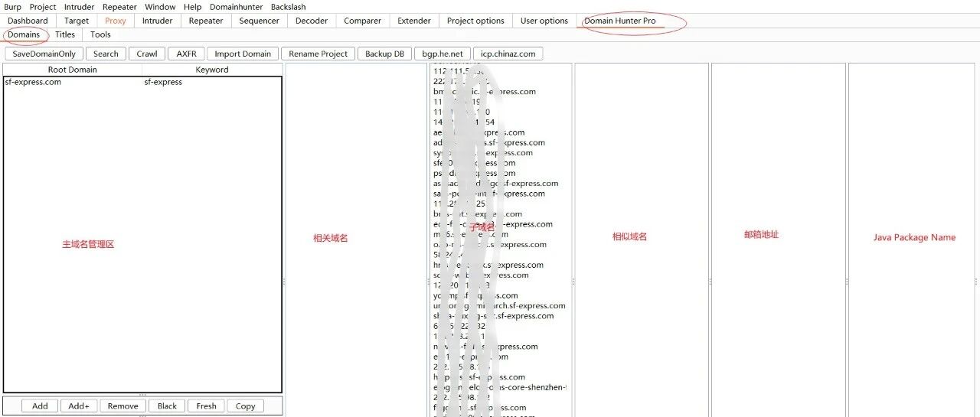Open the Repeater menu in menu bar

tap(119, 7)
